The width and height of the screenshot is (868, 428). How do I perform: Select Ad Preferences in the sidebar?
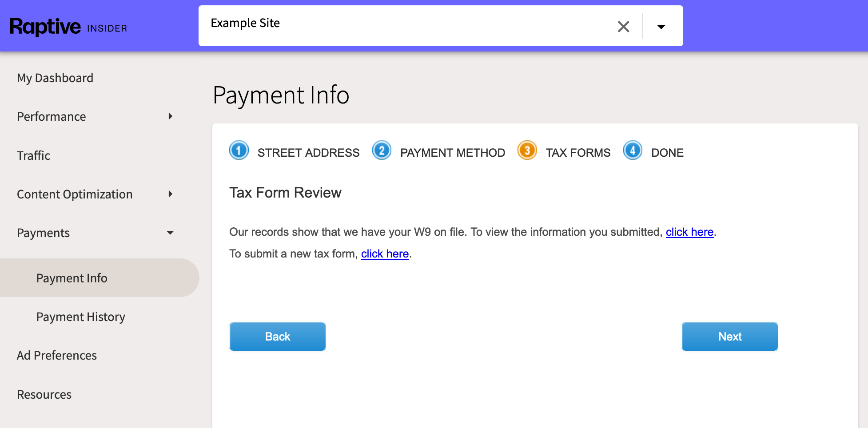click(57, 355)
